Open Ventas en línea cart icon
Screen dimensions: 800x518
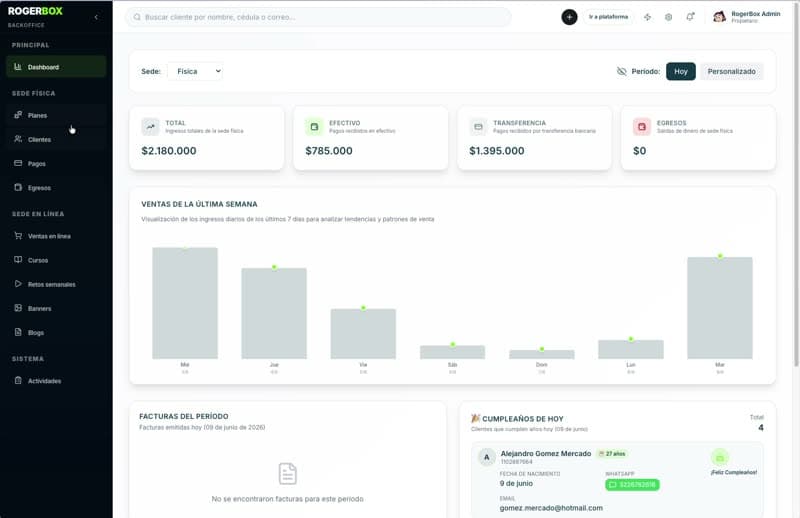click(x=18, y=236)
